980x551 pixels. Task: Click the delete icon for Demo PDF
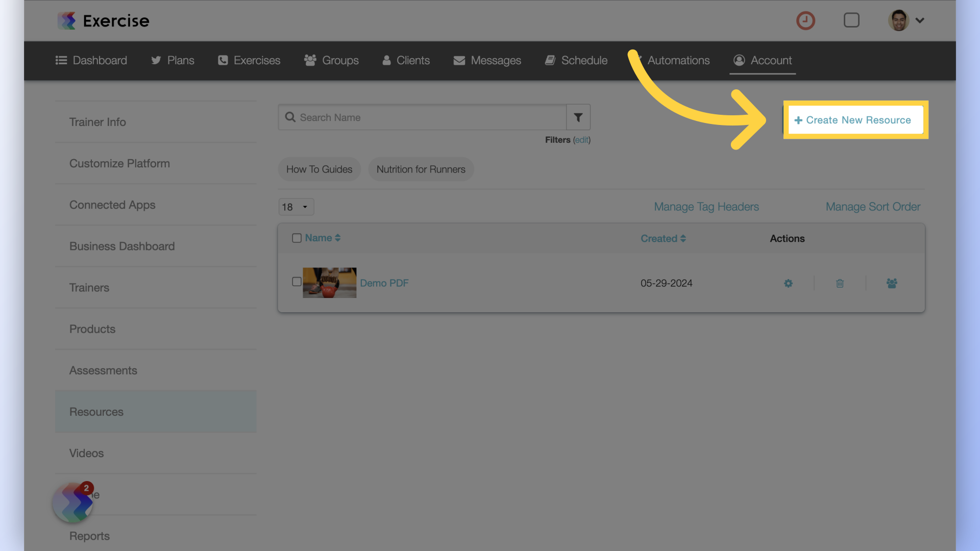click(x=839, y=283)
